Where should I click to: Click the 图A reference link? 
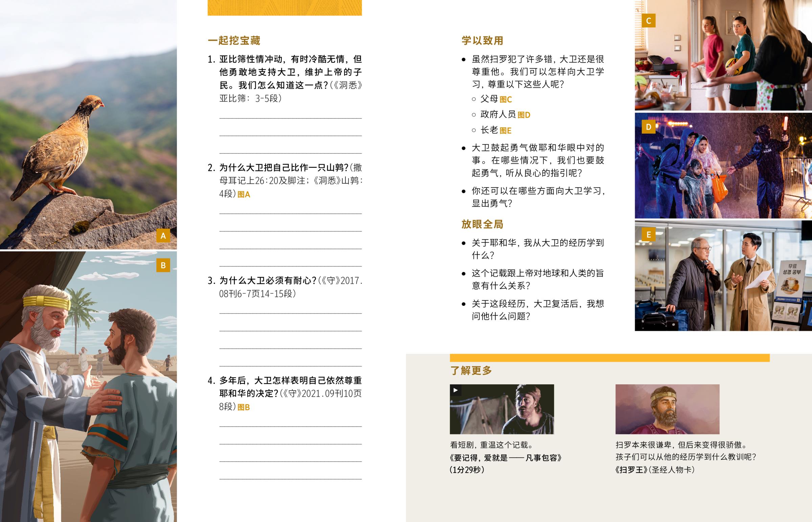coord(244,195)
